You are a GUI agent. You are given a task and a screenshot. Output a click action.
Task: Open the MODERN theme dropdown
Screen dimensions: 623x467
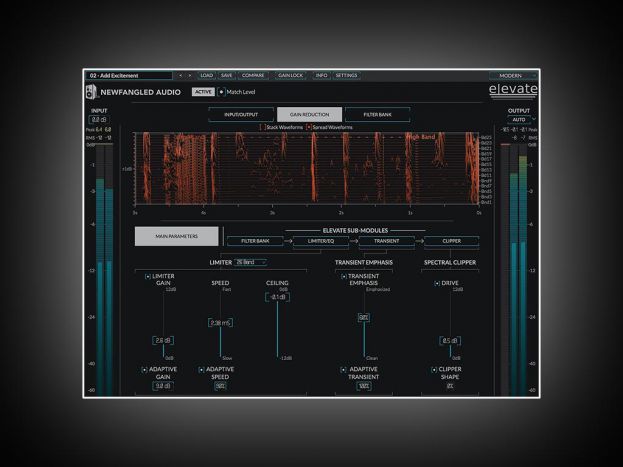click(513, 76)
